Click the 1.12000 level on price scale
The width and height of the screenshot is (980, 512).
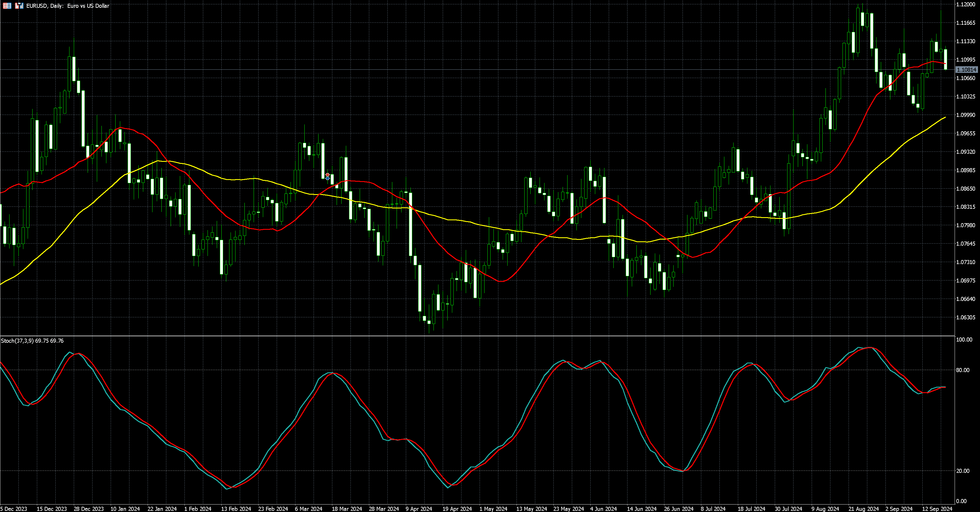(x=966, y=4)
